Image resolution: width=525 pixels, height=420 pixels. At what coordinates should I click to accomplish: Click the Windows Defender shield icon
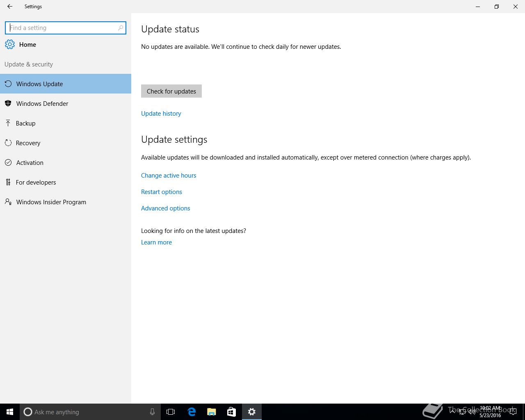tap(8, 103)
